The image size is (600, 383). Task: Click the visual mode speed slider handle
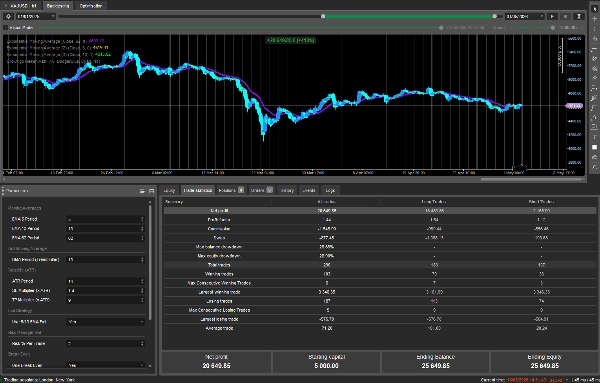tap(553, 28)
